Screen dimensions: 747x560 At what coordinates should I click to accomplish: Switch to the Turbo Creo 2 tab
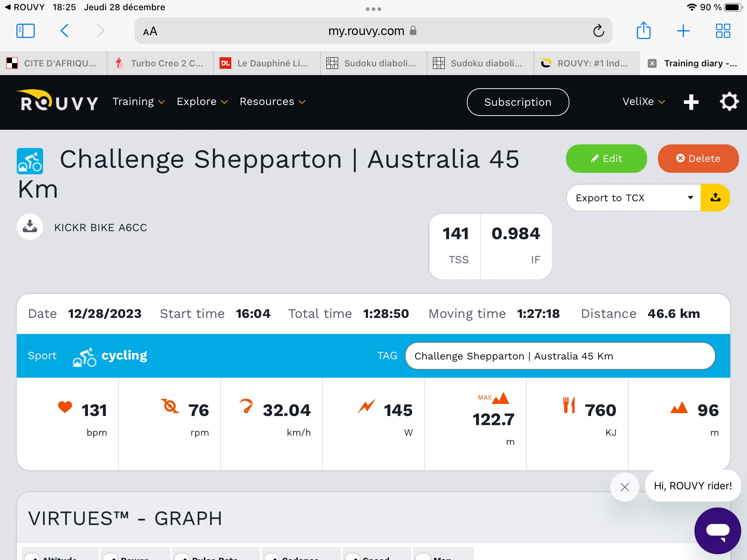coord(160,63)
